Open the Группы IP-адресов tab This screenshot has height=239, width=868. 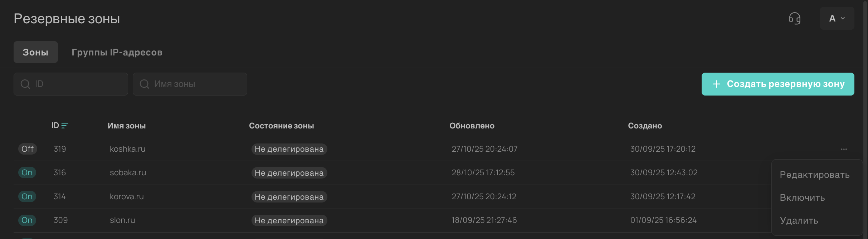tap(117, 52)
